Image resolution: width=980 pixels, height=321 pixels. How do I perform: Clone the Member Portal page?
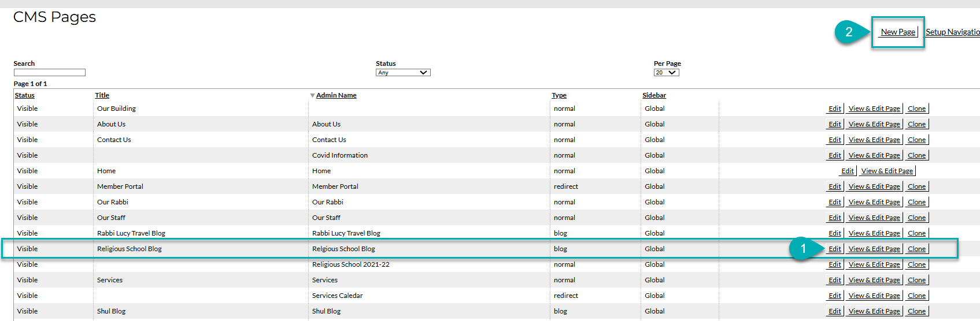click(916, 186)
